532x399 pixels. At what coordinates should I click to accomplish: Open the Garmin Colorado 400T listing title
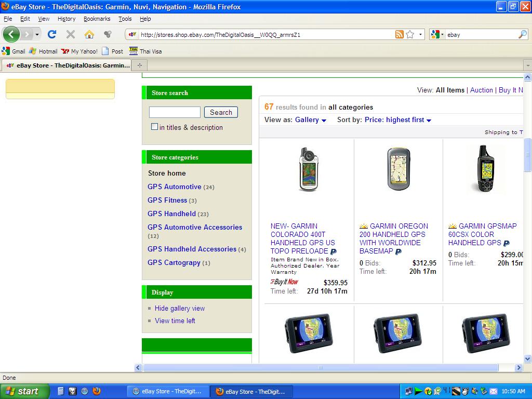tap(303, 238)
